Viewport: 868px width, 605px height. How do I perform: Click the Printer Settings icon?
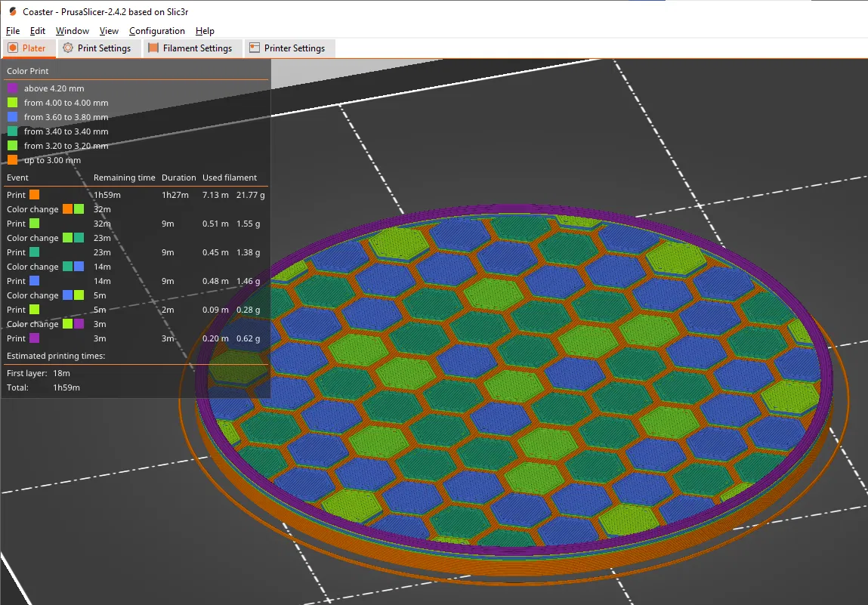click(255, 48)
